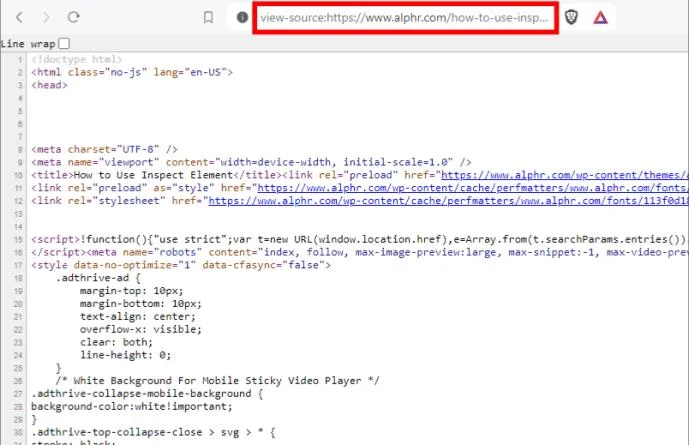Click the White Background For Mobile Sticky comment
Screen dimensions: 689x445
[218, 380]
